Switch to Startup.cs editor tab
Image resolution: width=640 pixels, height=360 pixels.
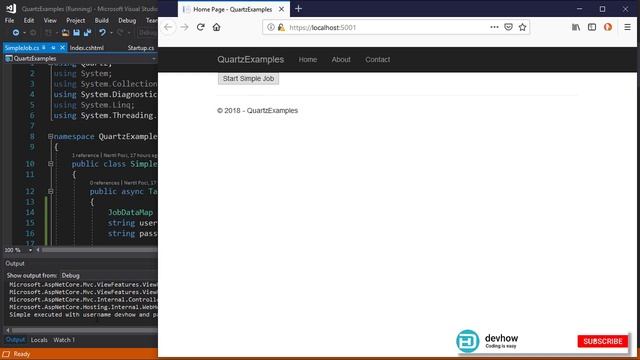(x=141, y=48)
